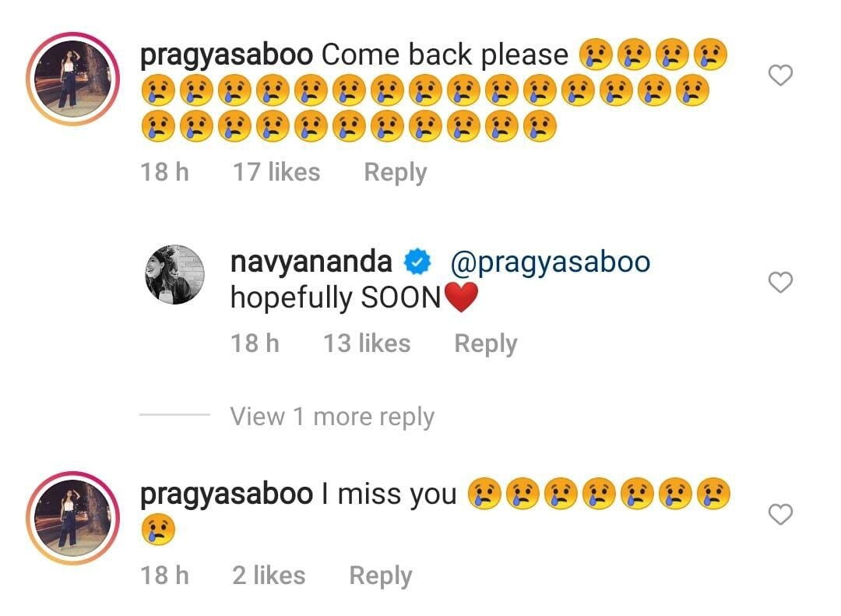Like the "I miss you" comment heart
The width and height of the screenshot is (841, 616).
780,514
